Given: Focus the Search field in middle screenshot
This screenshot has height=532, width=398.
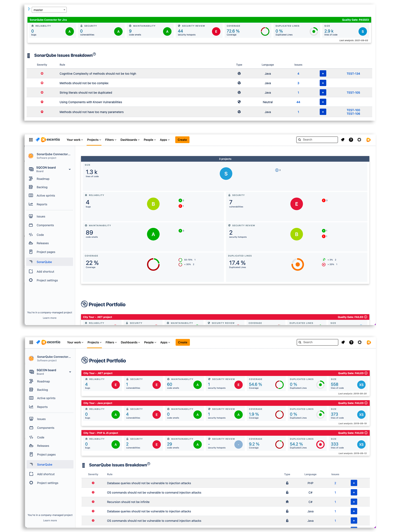Looking at the screenshot, I should coord(317,140).
